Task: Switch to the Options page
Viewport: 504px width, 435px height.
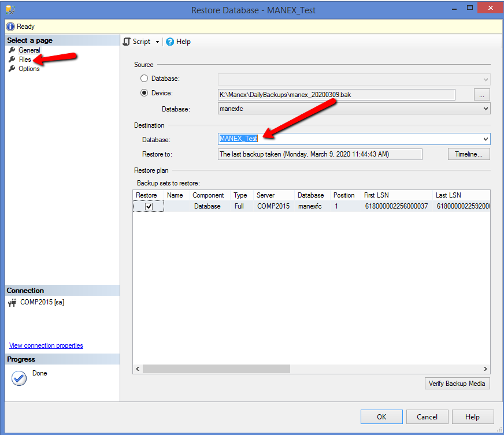Action: [x=29, y=69]
